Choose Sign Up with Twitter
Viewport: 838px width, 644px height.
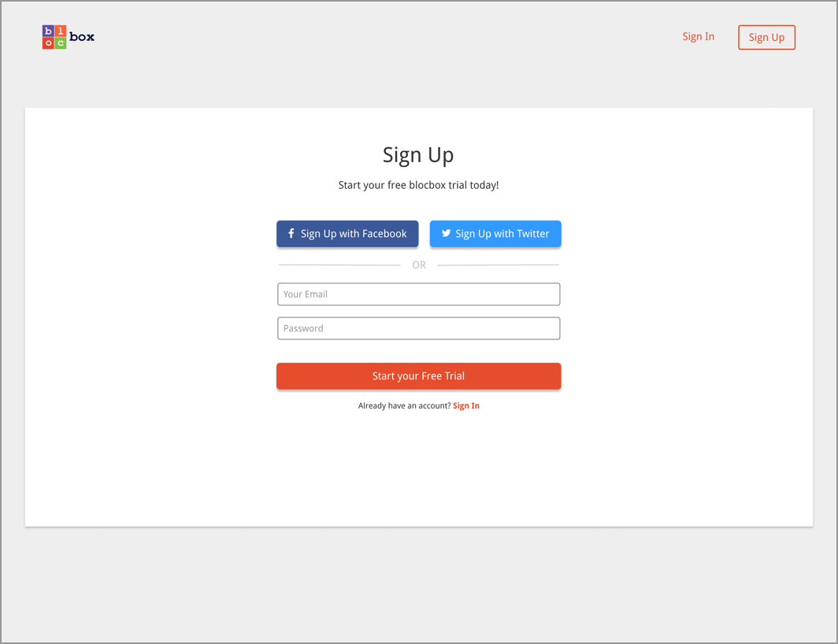(495, 234)
